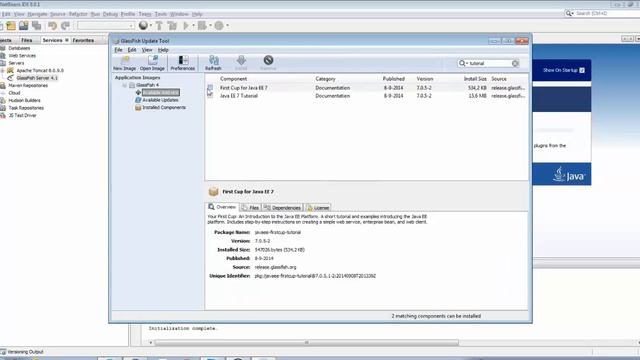Switch to the License tab
The height and width of the screenshot is (360, 640).
click(318, 208)
